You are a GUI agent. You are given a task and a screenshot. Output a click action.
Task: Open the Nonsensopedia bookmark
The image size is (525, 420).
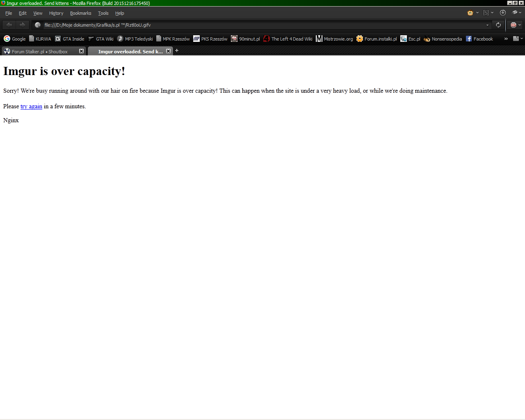443,39
